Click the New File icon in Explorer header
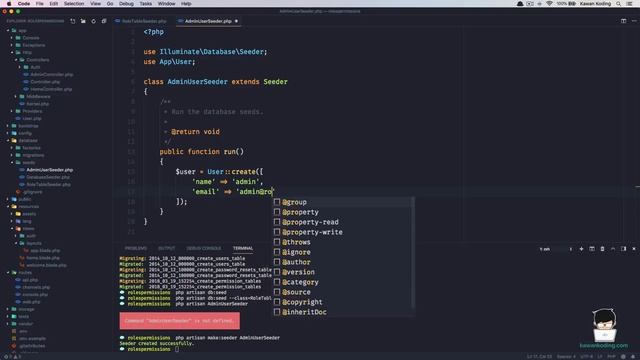 click(x=73, y=21)
